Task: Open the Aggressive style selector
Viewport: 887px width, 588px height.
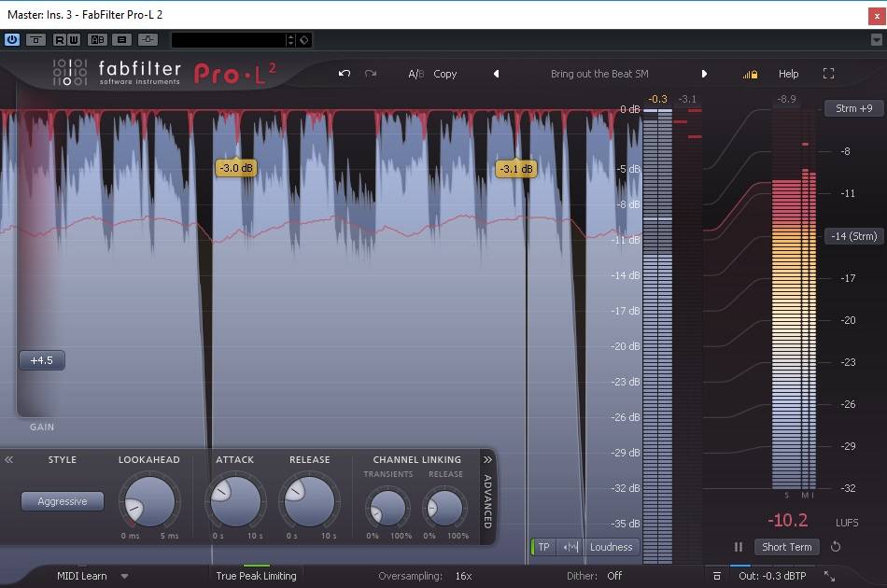Action: click(63, 501)
